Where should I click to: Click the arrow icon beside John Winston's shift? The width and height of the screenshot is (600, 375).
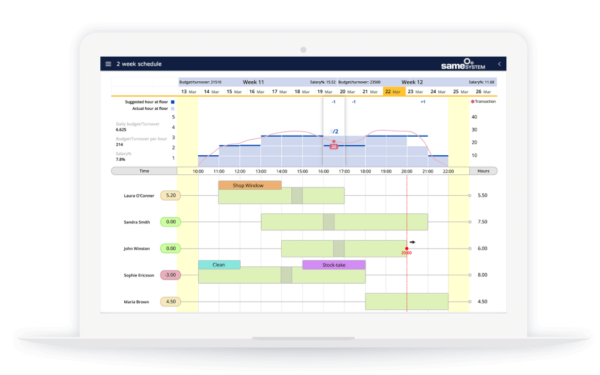(412, 242)
